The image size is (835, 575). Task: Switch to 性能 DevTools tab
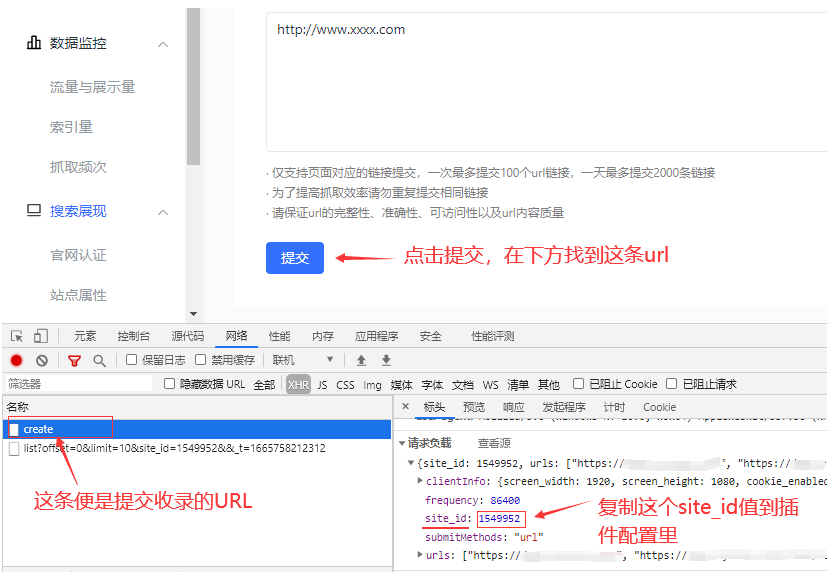click(x=280, y=336)
